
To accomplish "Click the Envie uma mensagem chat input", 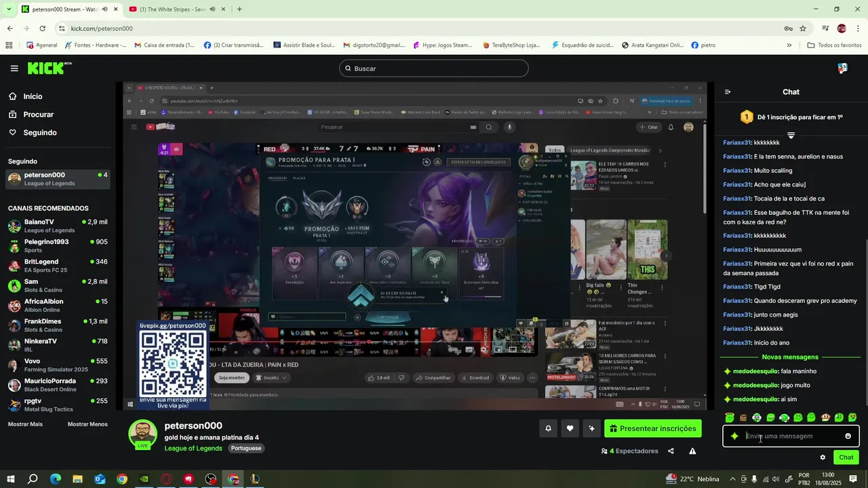I will click(x=791, y=436).
